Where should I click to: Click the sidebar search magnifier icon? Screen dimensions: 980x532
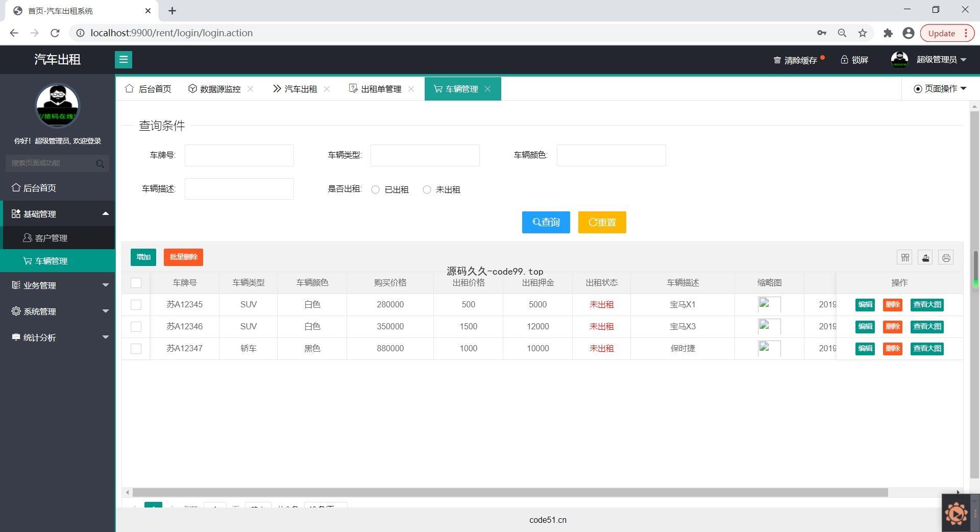pyautogui.click(x=100, y=163)
